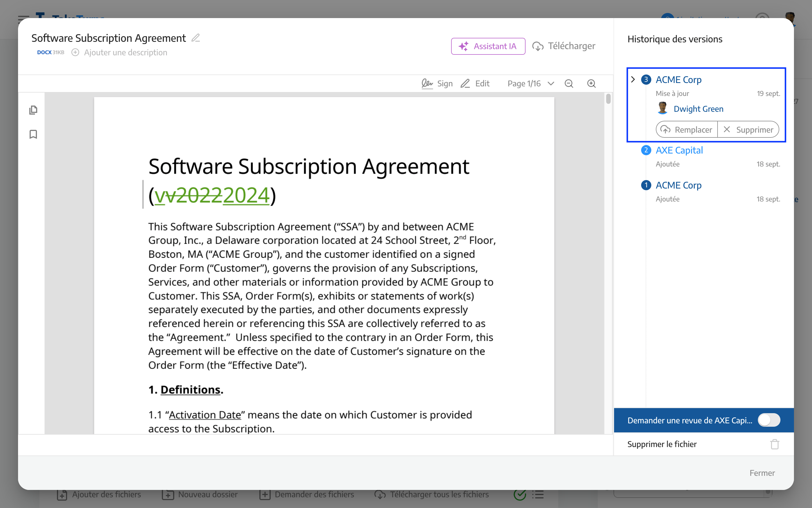812x508 pixels.
Task: Open the pages thumbnail panel icon
Action: [x=33, y=110]
